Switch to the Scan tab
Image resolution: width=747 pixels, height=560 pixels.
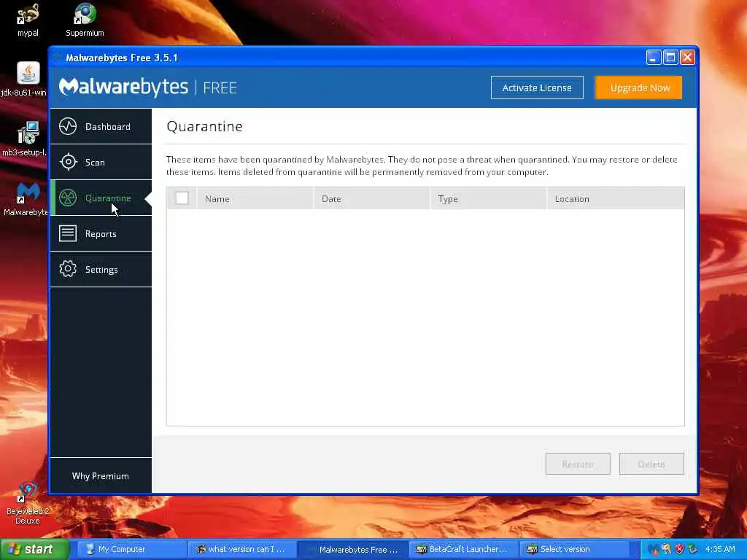click(101, 162)
